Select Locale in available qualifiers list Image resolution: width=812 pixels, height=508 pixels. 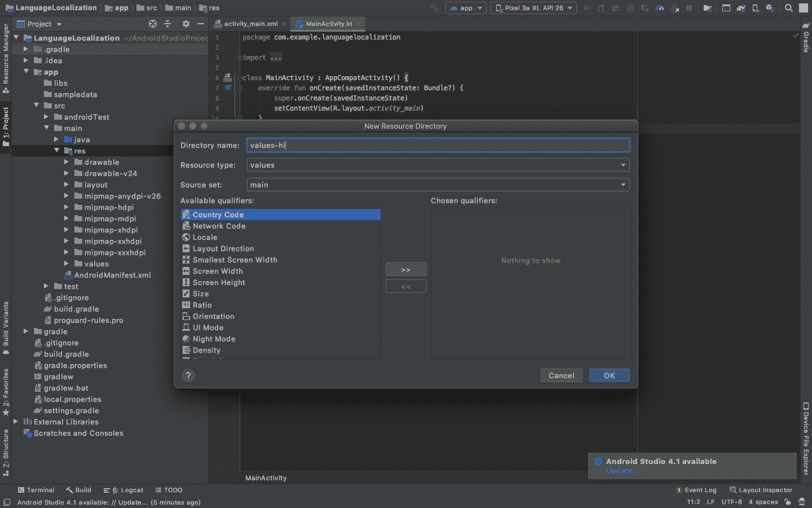[205, 237]
